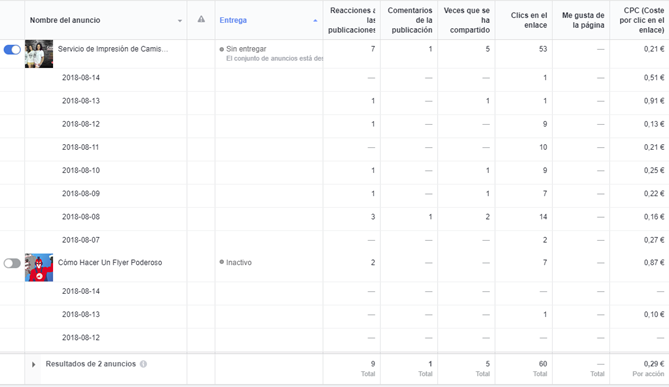Select the 2018-08-08 breakdown row
Screen dimensions: 669x387
pos(334,217)
